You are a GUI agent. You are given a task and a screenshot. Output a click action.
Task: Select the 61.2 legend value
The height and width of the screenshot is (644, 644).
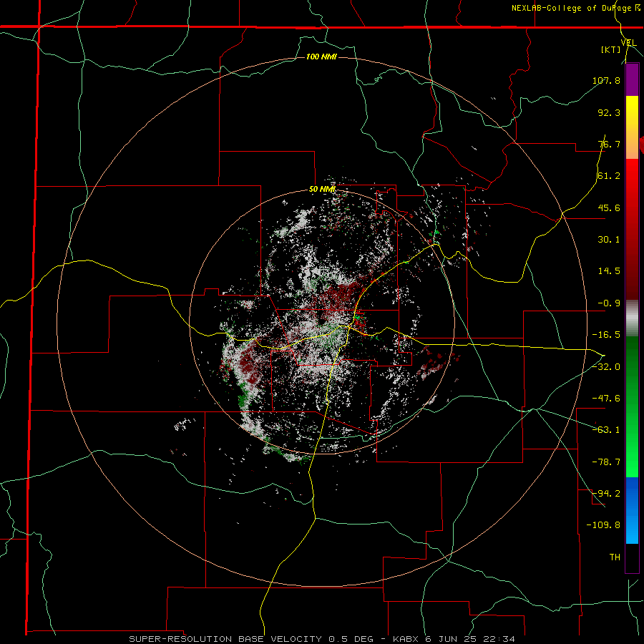pos(609,176)
